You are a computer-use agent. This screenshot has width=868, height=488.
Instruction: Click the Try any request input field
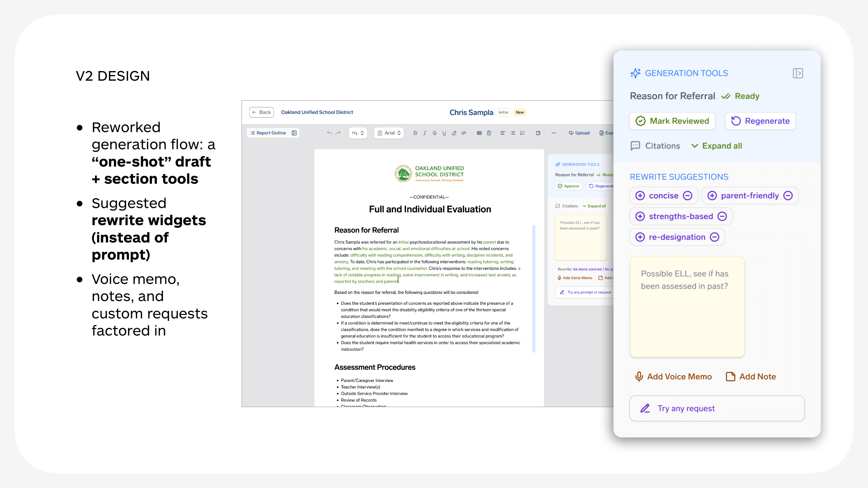[x=717, y=408]
